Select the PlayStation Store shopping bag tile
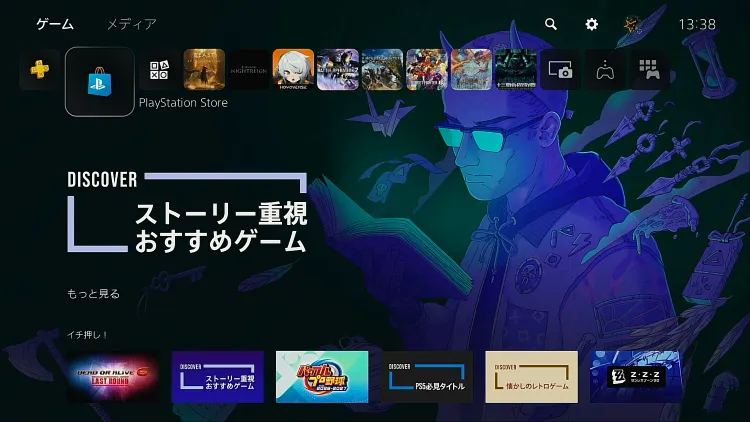This screenshot has height=422, width=750. coord(99,82)
